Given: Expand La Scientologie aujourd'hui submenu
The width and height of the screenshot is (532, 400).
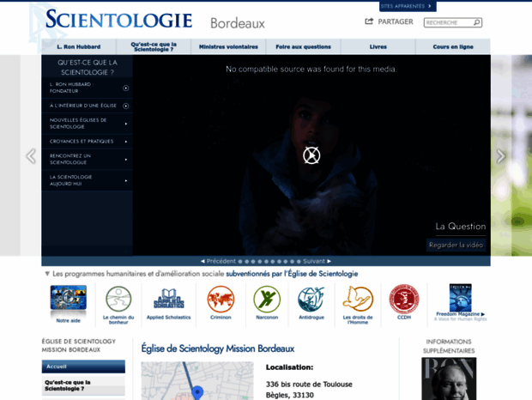Looking at the screenshot, I should coord(126,180).
